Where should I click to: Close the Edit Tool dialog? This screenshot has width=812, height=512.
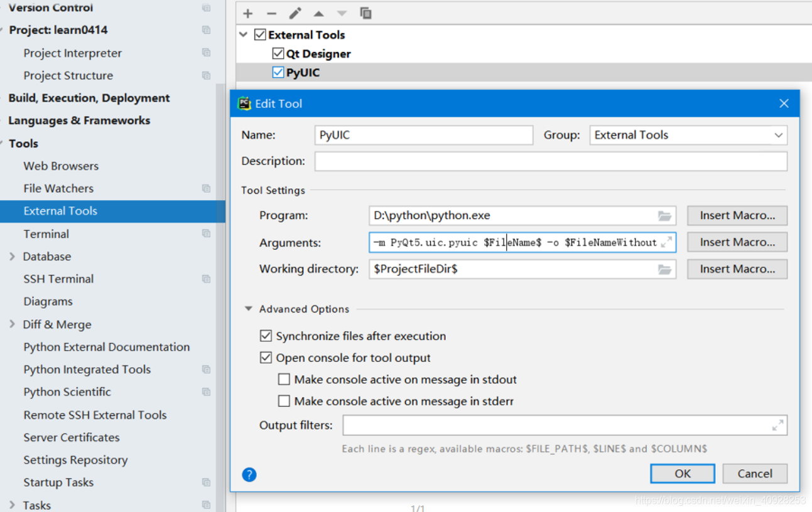(x=784, y=104)
